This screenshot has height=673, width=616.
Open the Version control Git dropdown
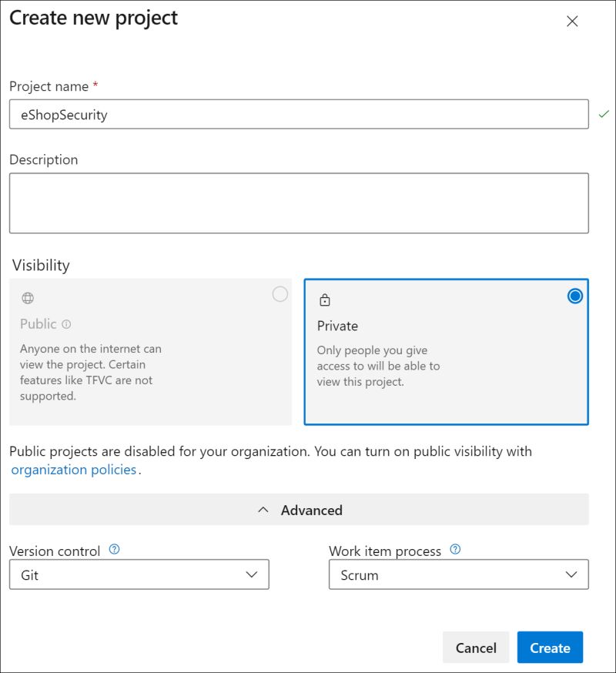coord(139,574)
